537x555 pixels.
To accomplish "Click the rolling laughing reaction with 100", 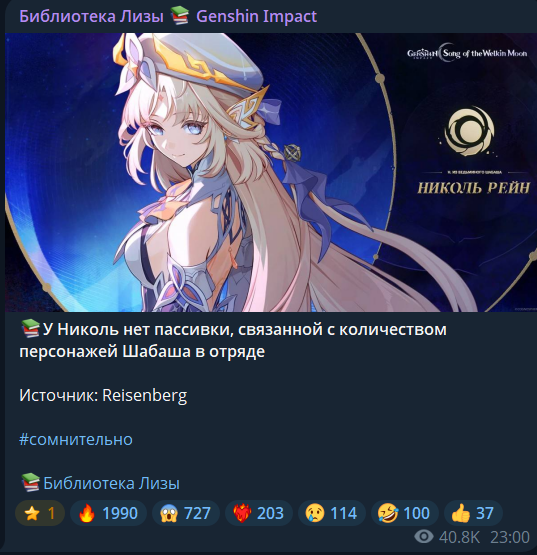I will pos(405,513).
